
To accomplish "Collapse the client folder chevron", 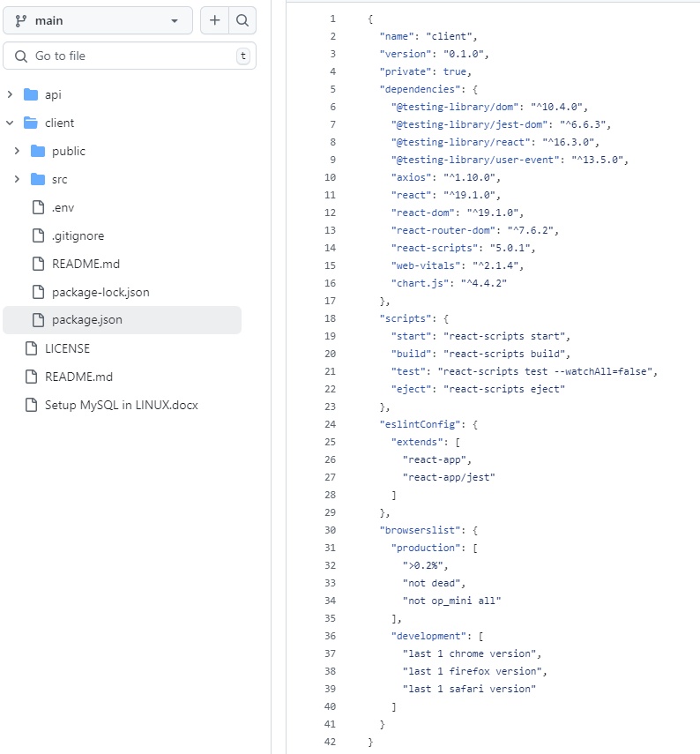I will (x=10, y=123).
